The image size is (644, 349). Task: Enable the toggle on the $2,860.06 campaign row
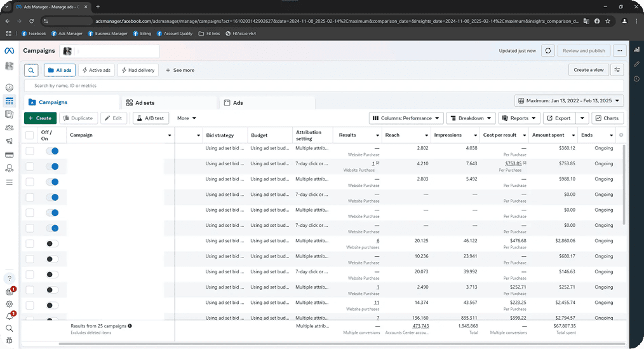tap(52, 243)
